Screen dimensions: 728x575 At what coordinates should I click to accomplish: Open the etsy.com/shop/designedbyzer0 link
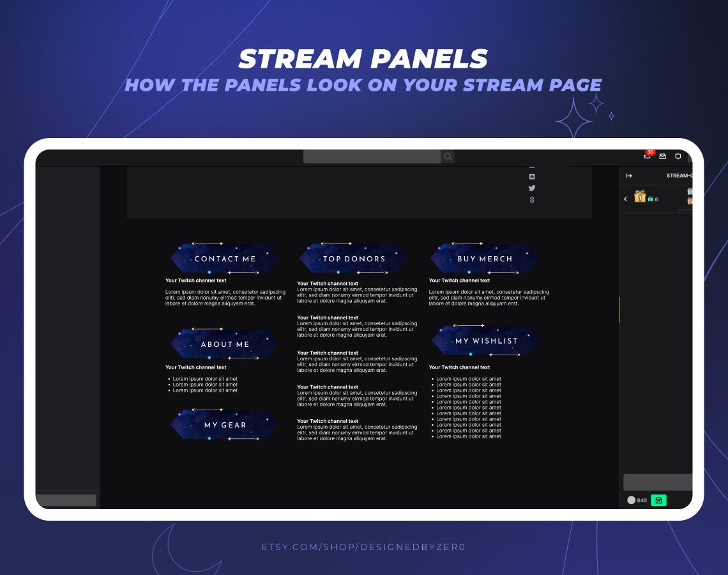364,547
